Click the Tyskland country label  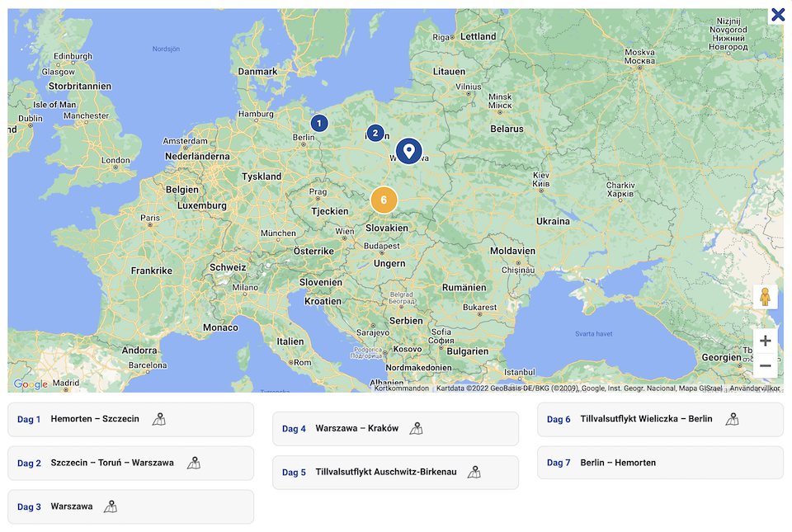pyautogui.click(x=262, y=177)
